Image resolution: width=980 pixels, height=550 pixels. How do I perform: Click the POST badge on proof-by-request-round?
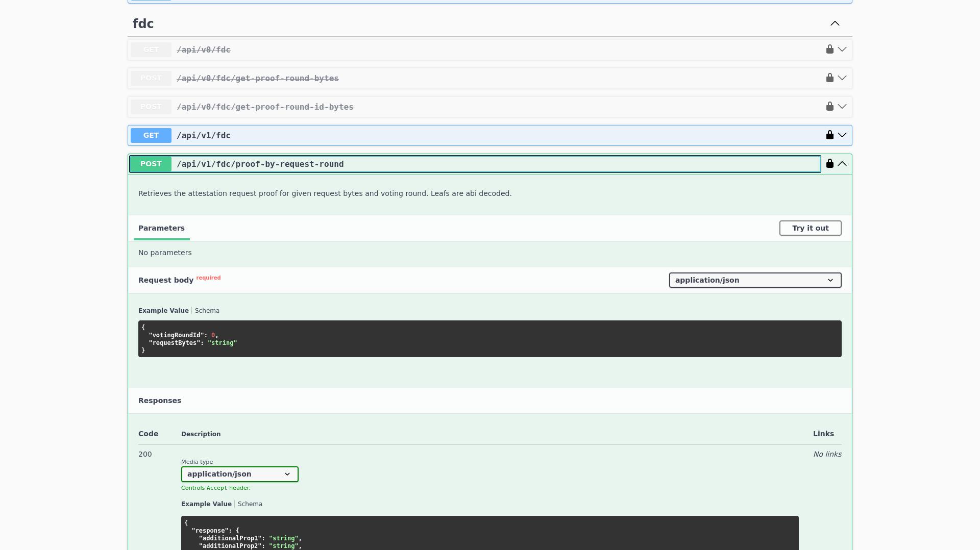coord(151,164)
